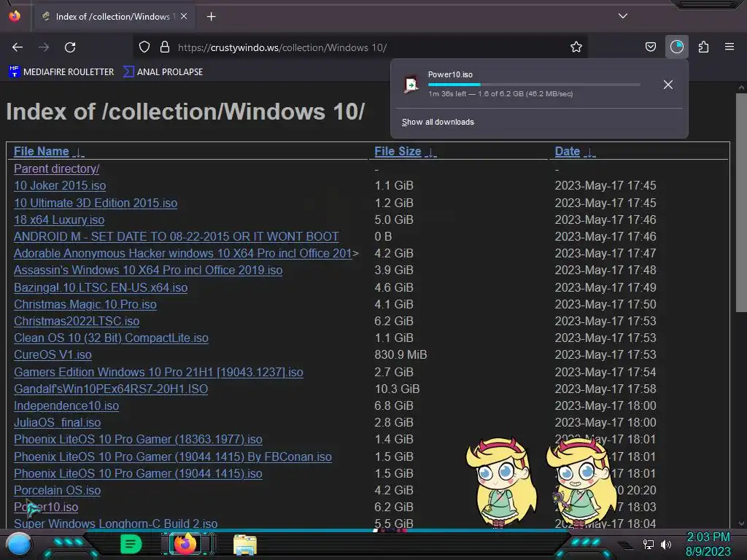Go back to previous page
This screenshot has width=747, height=560.
18,47
